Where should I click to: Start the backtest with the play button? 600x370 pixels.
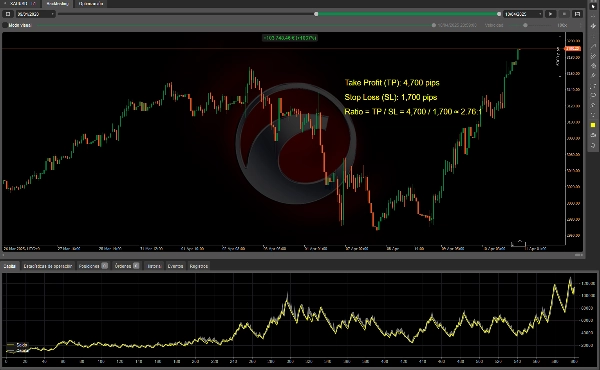click(551, 14)
